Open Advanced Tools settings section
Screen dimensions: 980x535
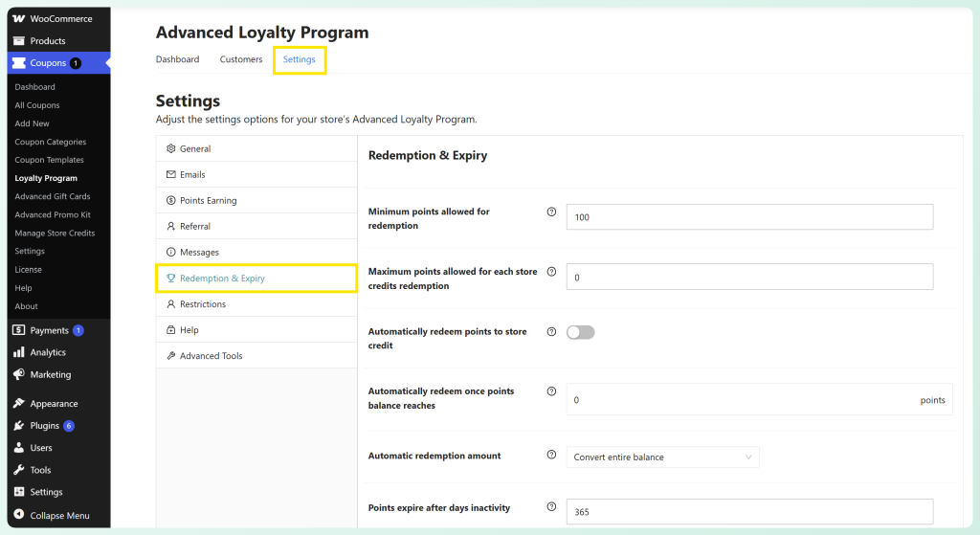[256, 356]
